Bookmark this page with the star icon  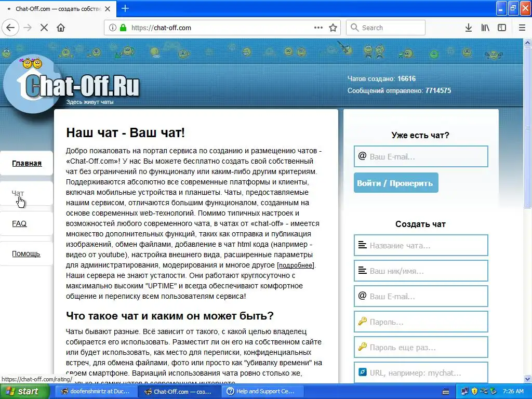point(333,28)
